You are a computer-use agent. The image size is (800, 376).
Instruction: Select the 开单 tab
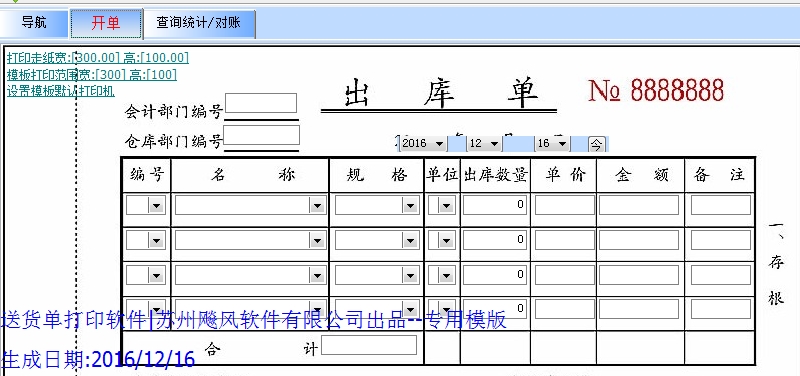tap(106, 23)
